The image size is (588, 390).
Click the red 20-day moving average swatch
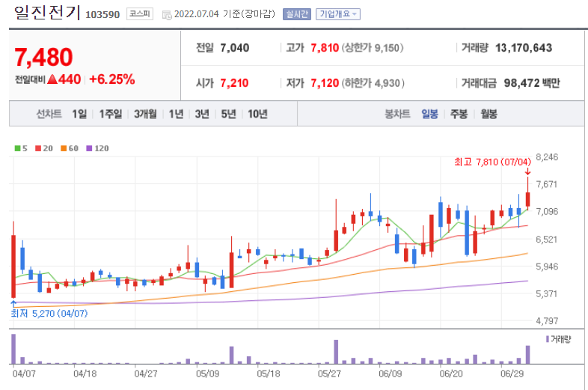click(x=38, y=148)
